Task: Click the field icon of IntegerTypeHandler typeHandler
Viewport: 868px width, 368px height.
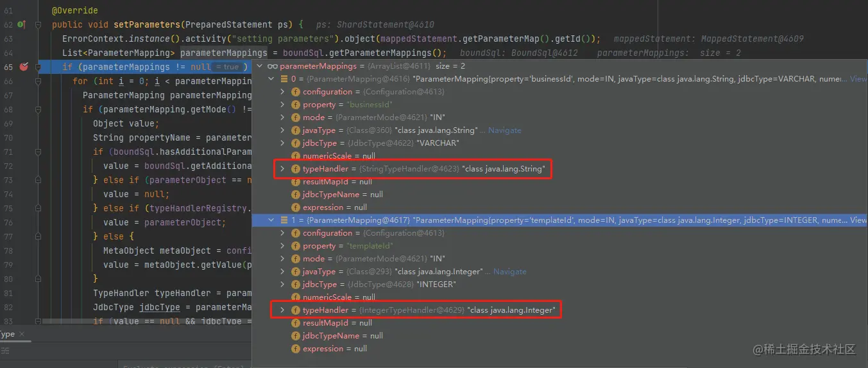Action: coord(296,310)
